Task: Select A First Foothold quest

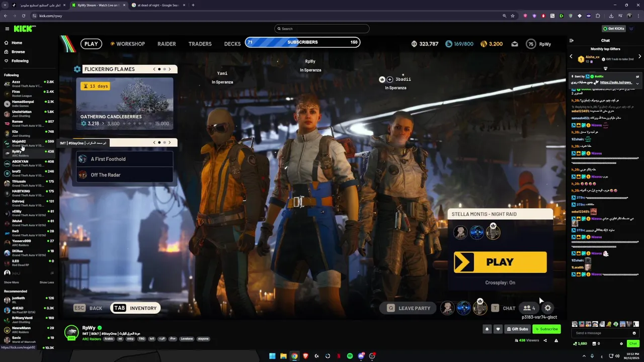Action: 125,159
